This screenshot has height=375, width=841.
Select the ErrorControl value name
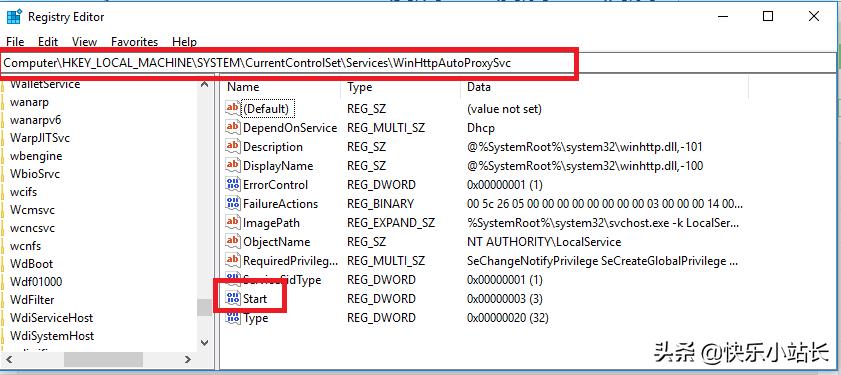pos(276,185)
